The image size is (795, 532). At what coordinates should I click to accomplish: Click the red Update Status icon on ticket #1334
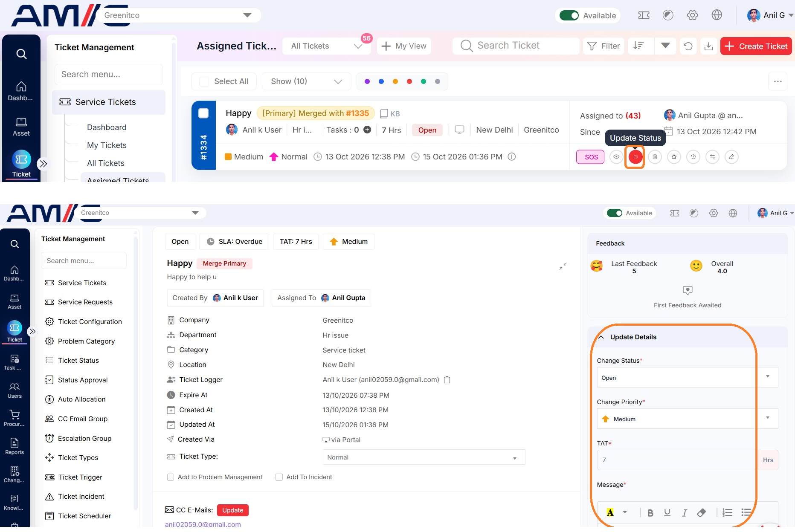[635, 157]
